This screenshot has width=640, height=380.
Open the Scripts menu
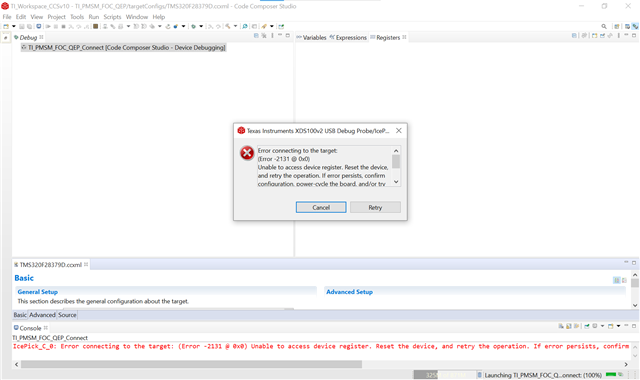112,17
